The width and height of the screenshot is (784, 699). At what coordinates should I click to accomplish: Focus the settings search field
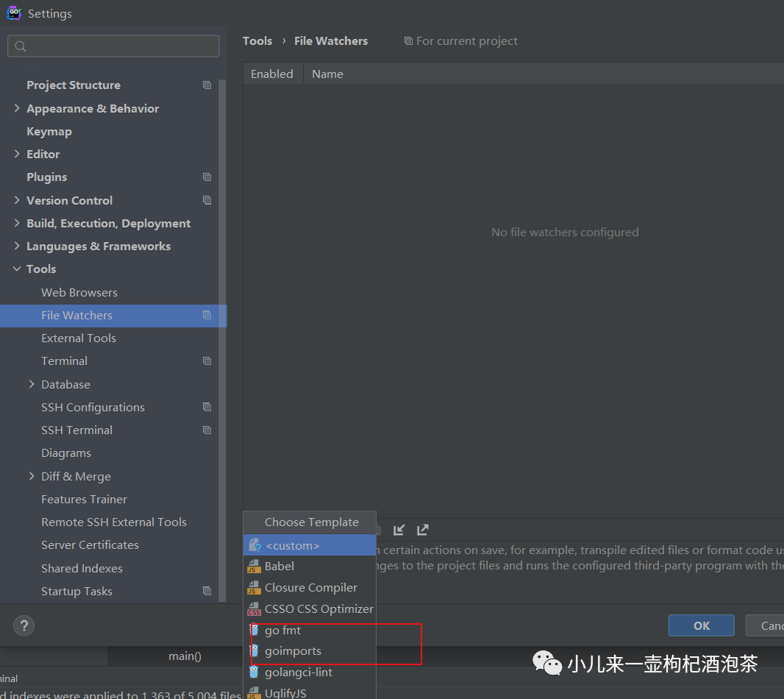pos(113,46)
